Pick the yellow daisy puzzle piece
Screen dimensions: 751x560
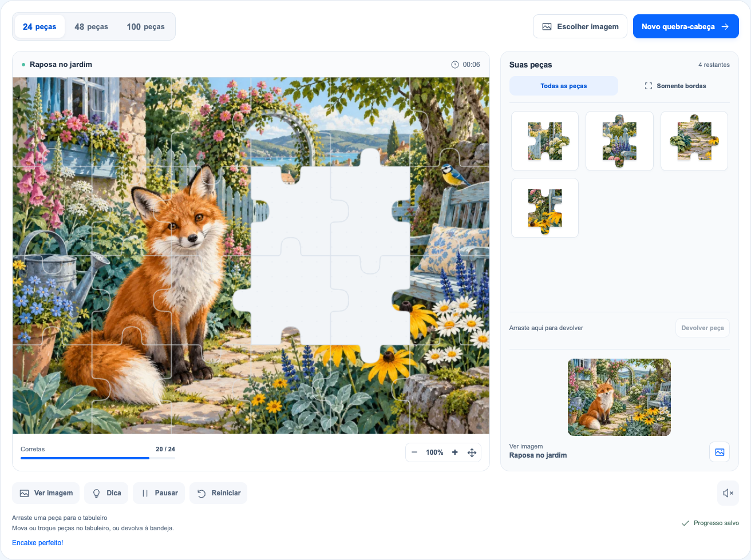tap(545, 208)
